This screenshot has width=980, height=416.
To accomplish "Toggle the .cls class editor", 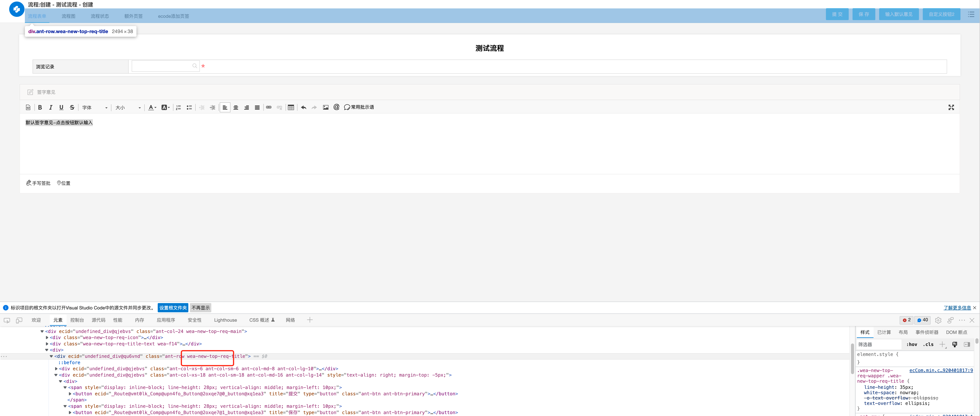I will [x=928, y=345].
